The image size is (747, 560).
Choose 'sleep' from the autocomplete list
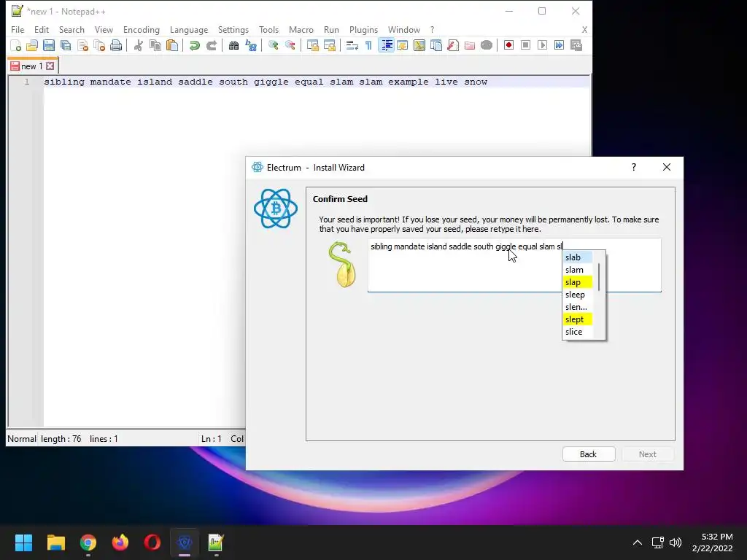[578, 295]
